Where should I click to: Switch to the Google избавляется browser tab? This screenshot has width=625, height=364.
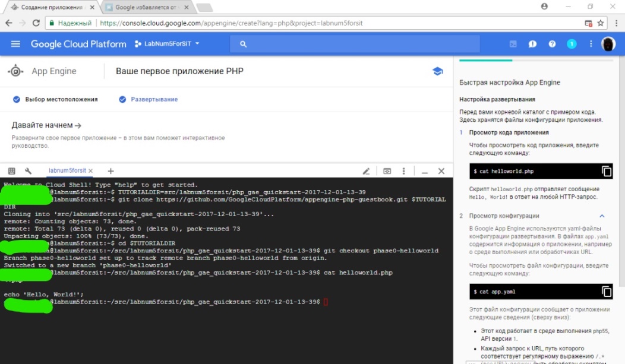click(146, 7)
